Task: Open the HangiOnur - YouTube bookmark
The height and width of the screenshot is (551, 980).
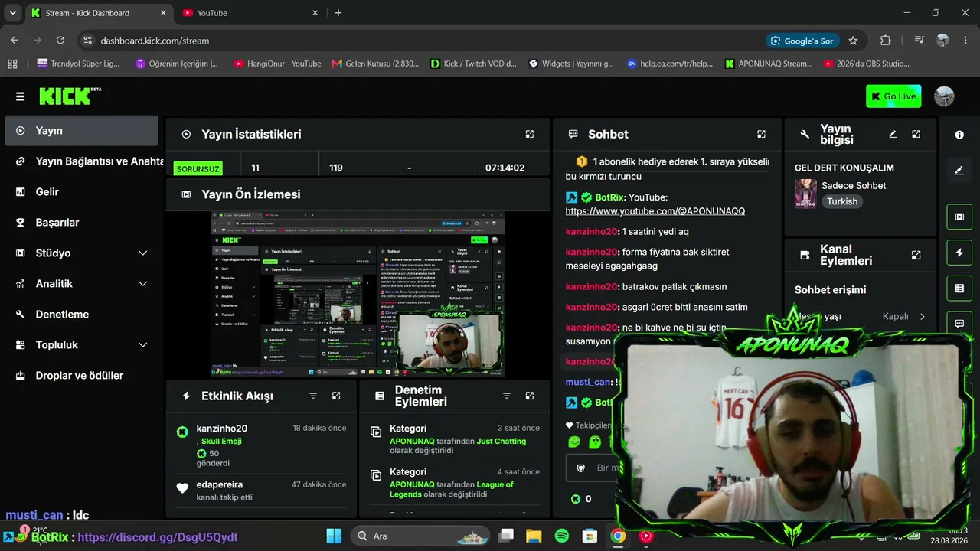Action: pyautogui.click(x=277, y=64)
